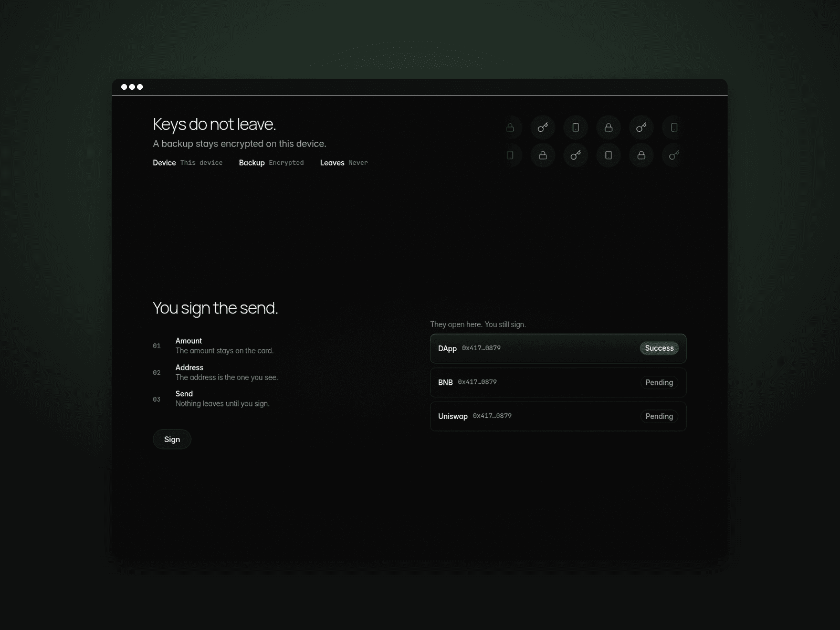This screenshot has width=840, height=630.
Task: Select step 02 'Address'
Action: (x=215, y=372)
